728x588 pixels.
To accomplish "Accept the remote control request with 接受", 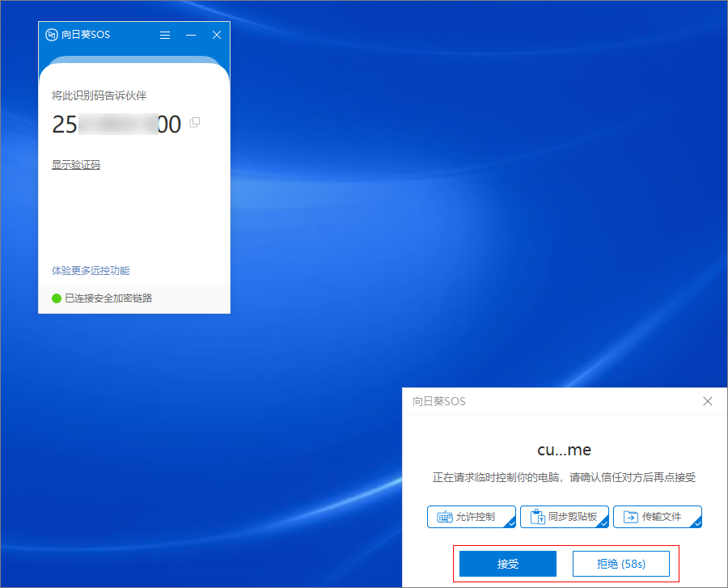I will coord(508,564).
